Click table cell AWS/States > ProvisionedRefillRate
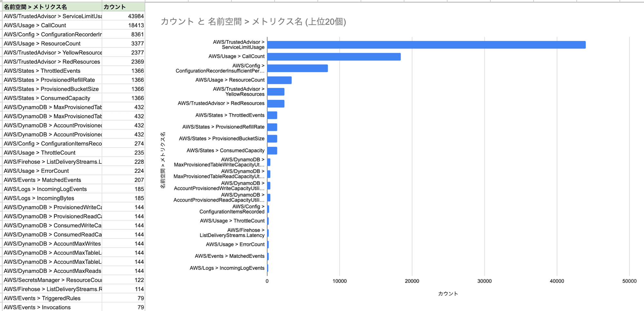The image size is (644, 311). pos(52,80)
